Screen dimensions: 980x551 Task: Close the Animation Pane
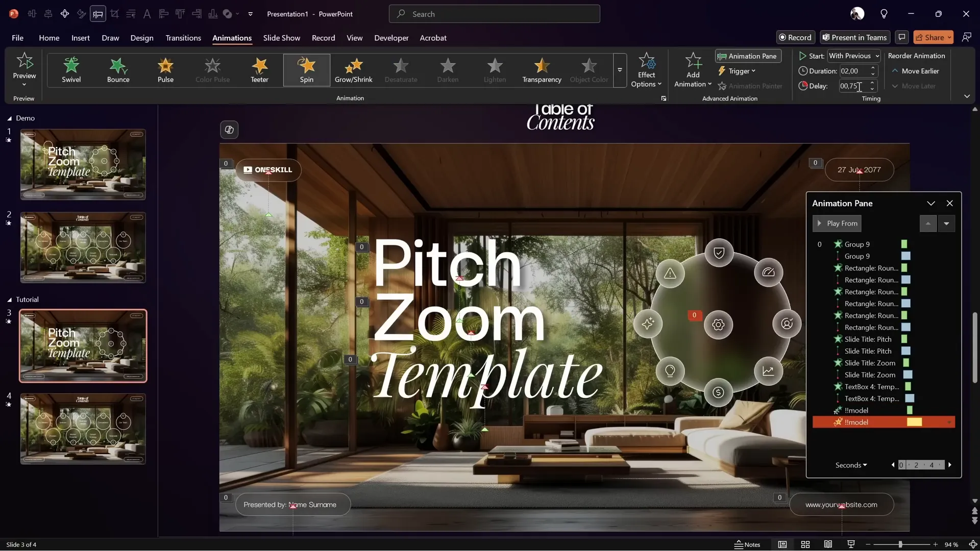[949, 203]
